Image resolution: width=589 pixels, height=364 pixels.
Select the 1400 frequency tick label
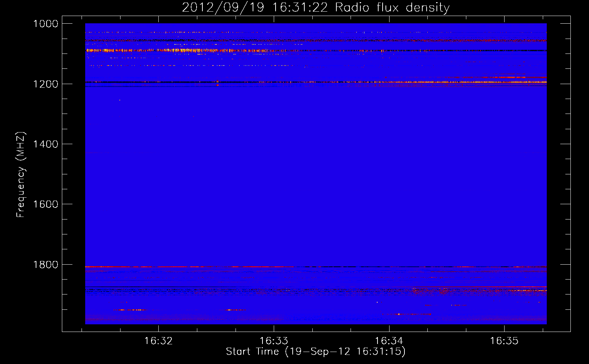click(x=46, y=144)
